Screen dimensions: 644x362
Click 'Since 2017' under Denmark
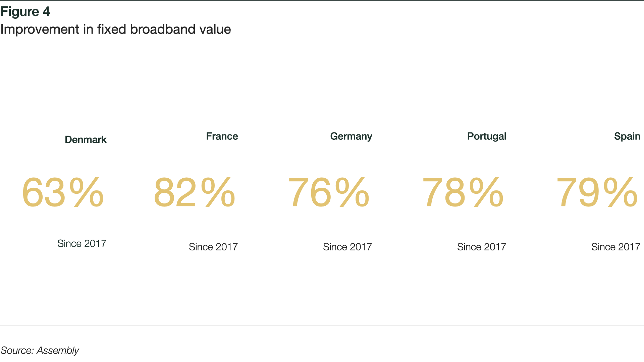tap(82, 243)
